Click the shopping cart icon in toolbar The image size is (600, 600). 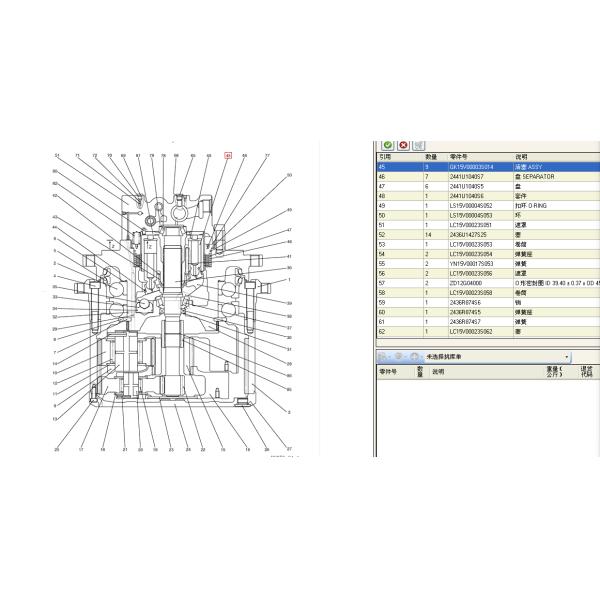click(416, 146)
